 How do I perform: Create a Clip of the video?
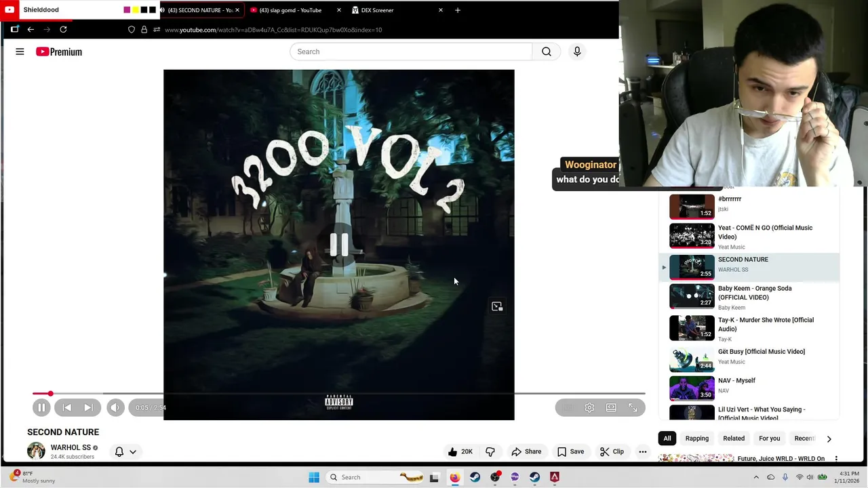coord(612,451)
